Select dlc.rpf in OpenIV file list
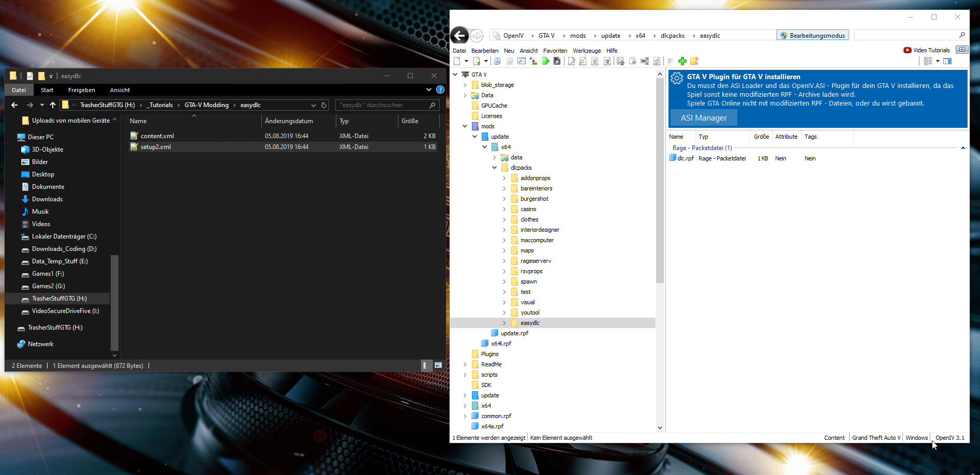The width and height of the screenshot is (980, 475). (681, 158)
